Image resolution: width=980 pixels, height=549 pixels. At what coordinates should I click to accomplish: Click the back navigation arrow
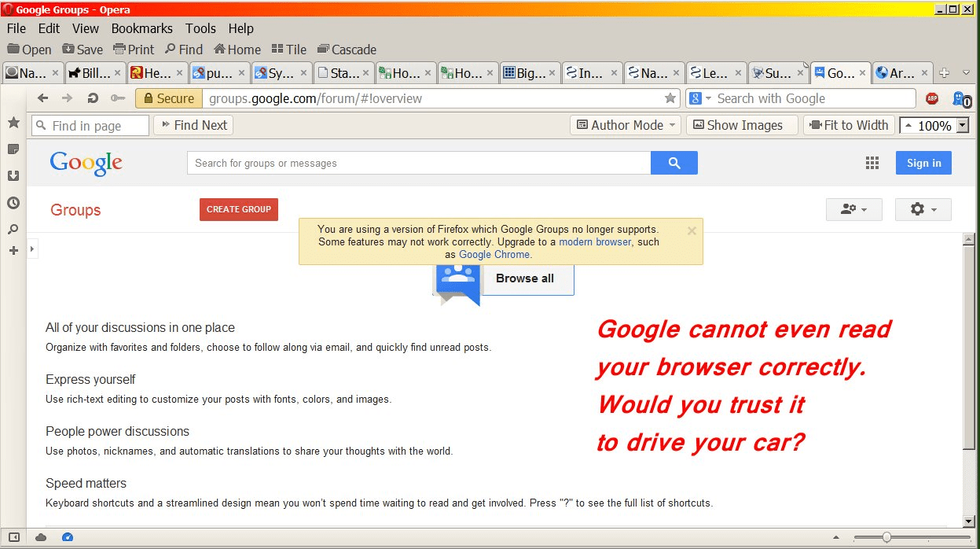[x=42, y=98]
